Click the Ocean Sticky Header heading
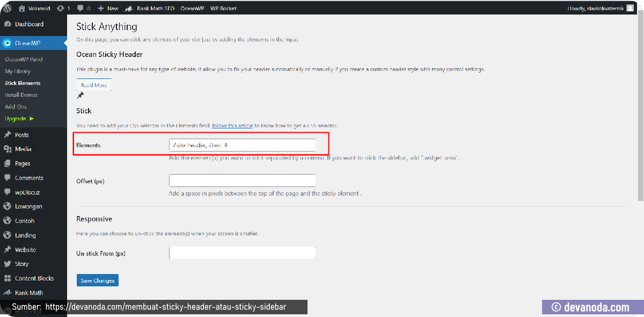This screenshot has width=644, height=317. (109, 54)
